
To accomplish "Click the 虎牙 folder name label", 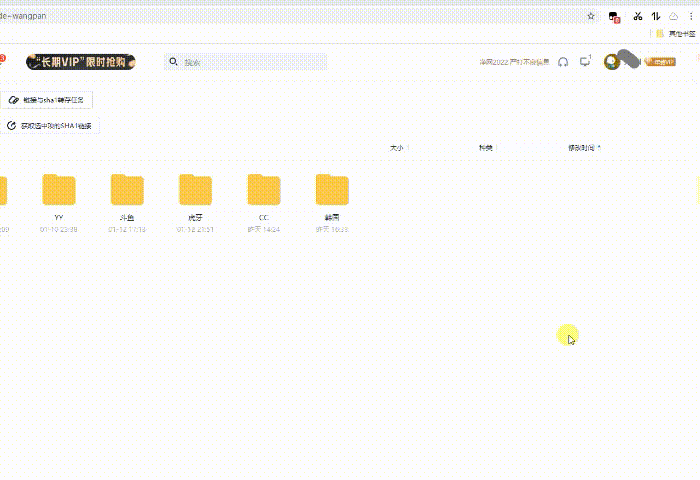I will (x=196, y=217).
